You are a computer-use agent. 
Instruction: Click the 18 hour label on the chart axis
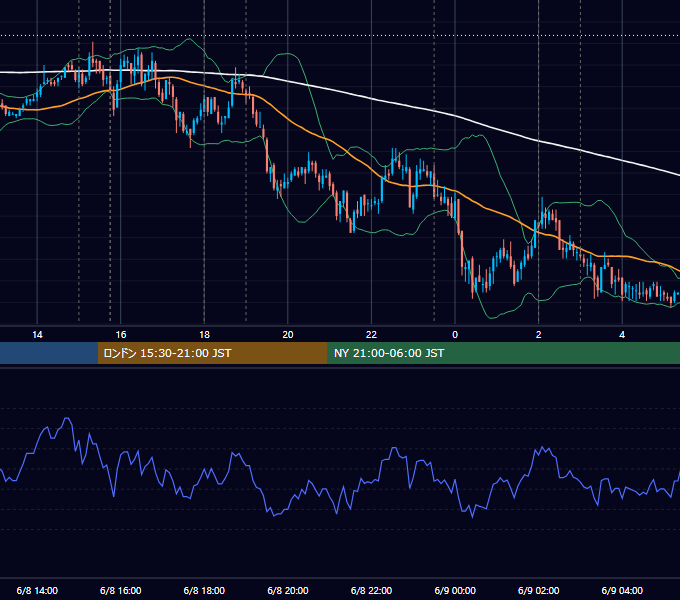pos(204,335)
